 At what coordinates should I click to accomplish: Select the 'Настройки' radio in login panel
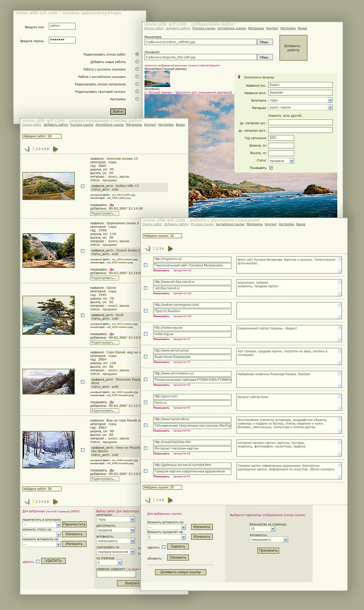tap(137, 99)
